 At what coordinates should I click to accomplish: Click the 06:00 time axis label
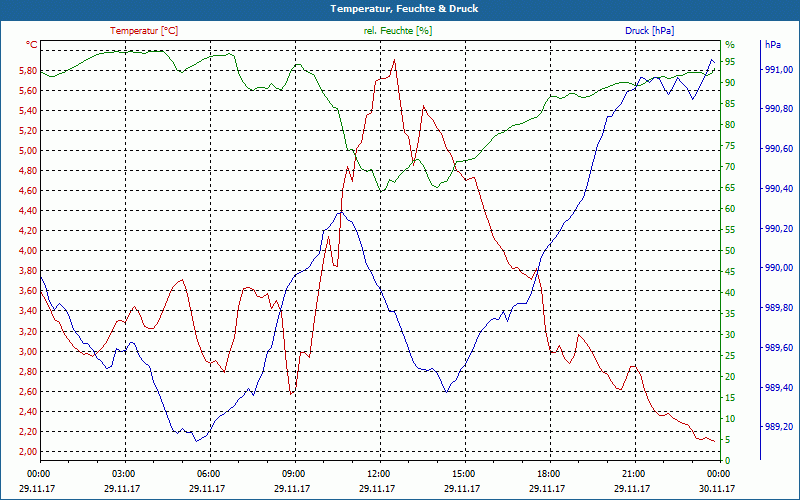point(209,473)
